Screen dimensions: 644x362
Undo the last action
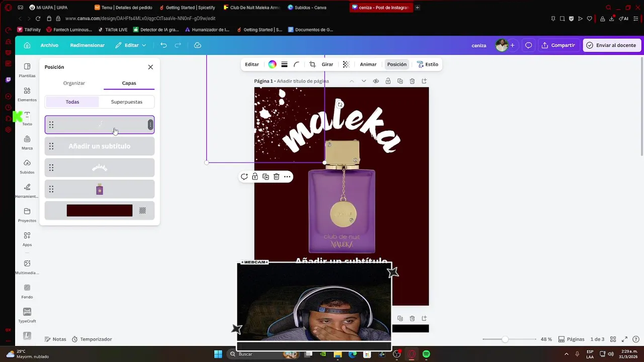tap(164, 45)
